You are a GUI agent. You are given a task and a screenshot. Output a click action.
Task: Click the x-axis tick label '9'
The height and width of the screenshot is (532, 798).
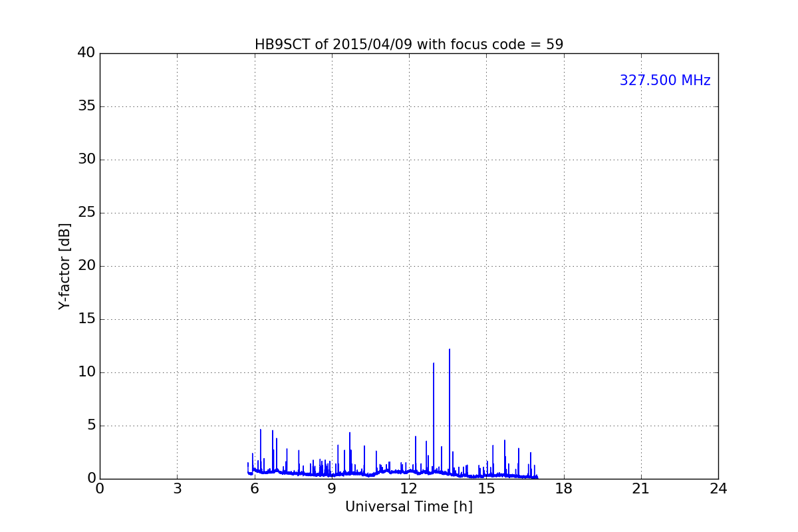(x=332, y=489)
